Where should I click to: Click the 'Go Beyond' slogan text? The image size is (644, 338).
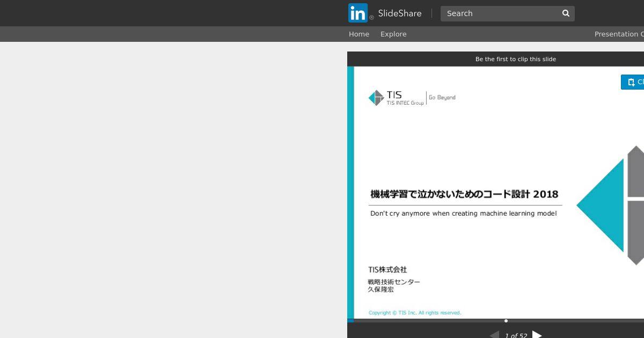point(442,98)
